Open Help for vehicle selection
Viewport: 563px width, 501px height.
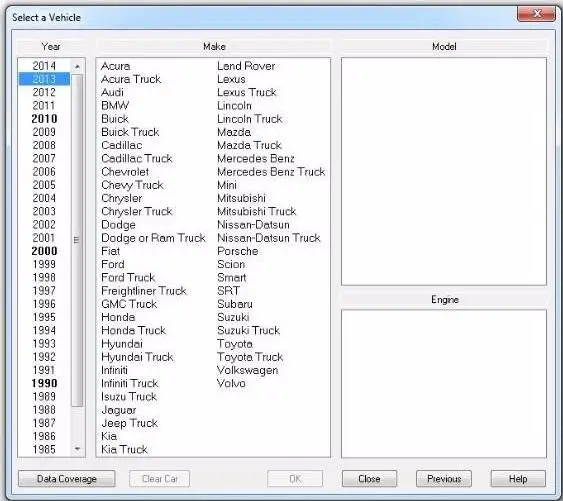(x=518, y=478)
